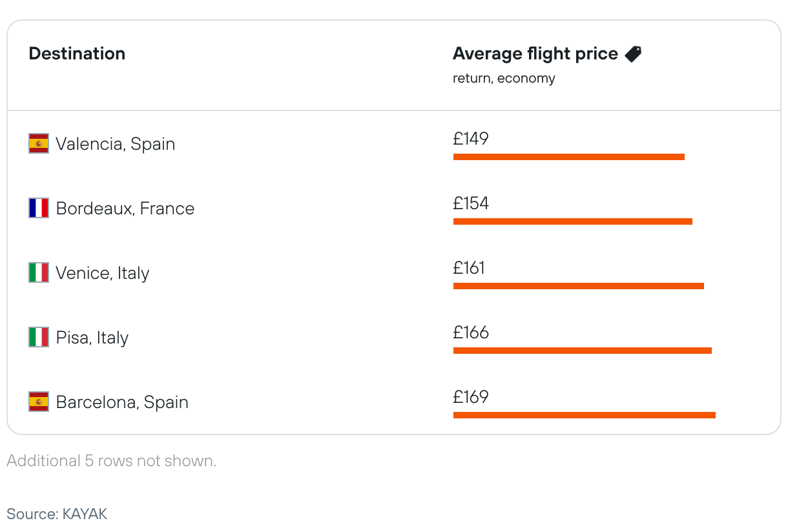Select the Bordeaux, France row label
The image size is (788, 532).
click(x=125, y=209)
